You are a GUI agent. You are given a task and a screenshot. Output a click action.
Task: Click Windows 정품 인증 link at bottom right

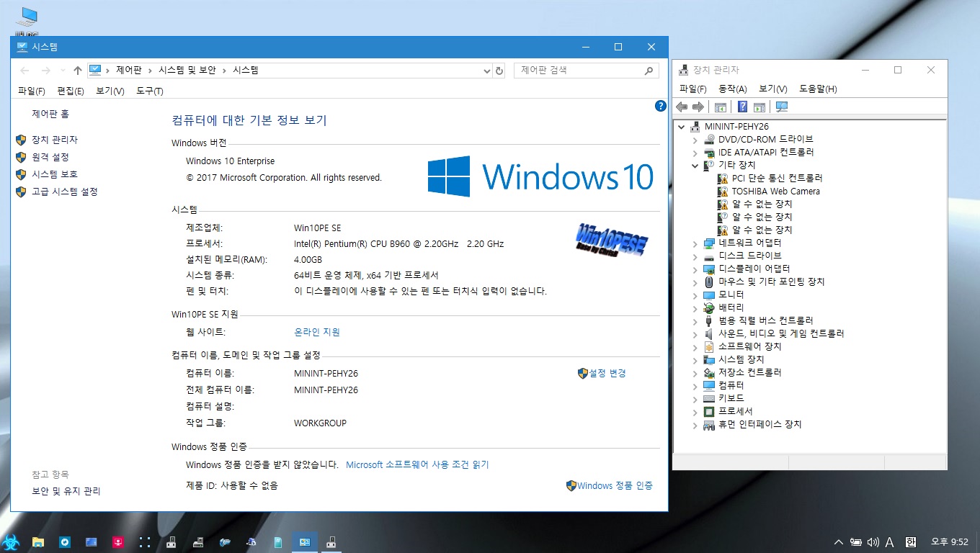tap(615, 485)
